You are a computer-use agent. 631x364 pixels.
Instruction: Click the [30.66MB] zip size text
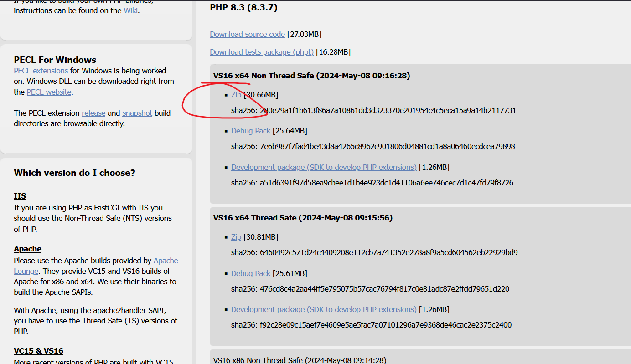pyautogui.click(x=261, y=95)
